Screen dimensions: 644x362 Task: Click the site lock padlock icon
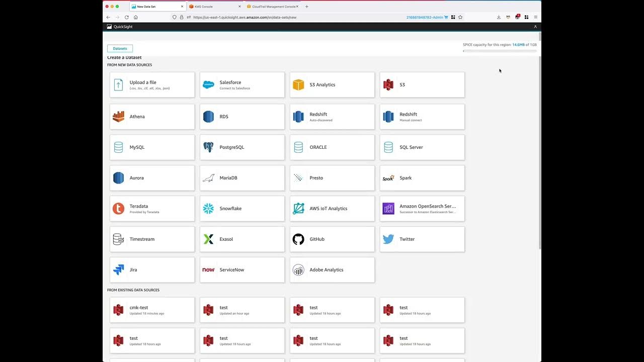tap(182, 17)
